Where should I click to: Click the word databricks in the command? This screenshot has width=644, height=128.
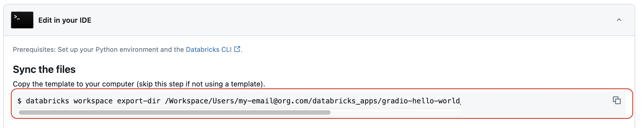point(47,101)
